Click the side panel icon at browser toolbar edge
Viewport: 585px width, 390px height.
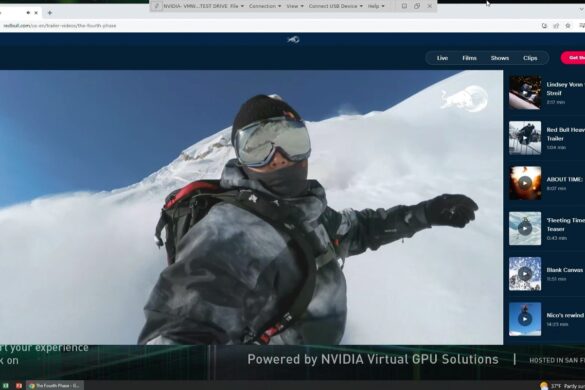click(582, 26)
